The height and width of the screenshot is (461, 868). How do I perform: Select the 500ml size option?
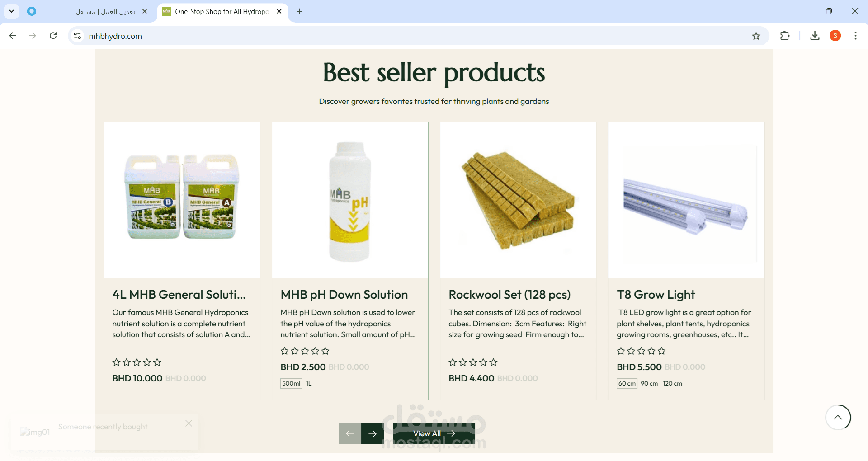[x=291, y=383]
